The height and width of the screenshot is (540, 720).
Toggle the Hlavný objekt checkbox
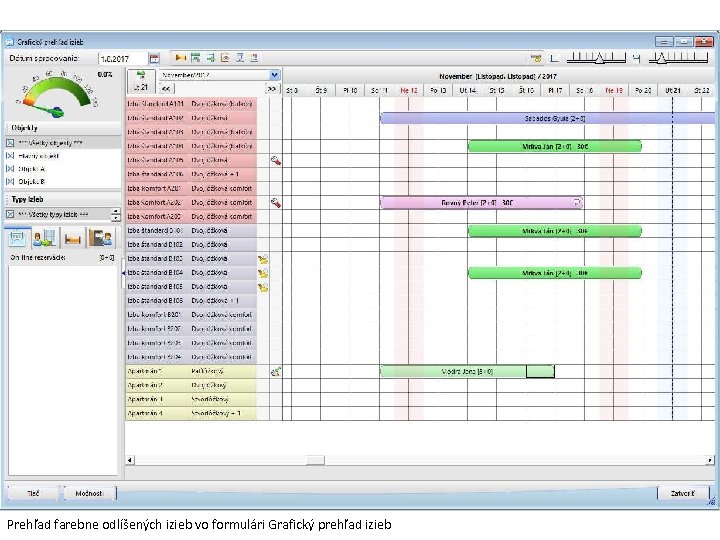10,156
